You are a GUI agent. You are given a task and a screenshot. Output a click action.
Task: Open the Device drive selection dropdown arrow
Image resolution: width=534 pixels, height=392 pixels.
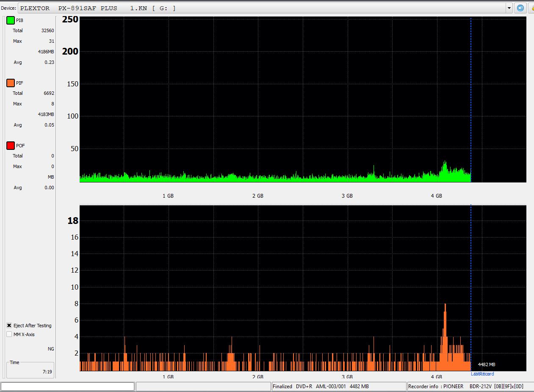click(x=509, y=8)
